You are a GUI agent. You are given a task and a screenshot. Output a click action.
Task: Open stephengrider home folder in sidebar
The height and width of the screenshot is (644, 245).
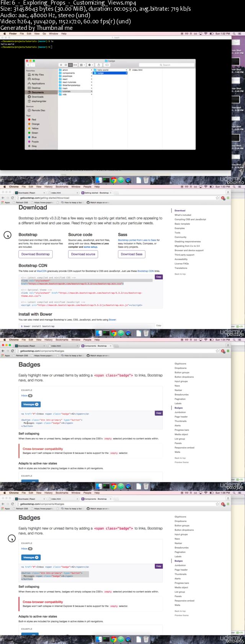click(x=39, y=101)
